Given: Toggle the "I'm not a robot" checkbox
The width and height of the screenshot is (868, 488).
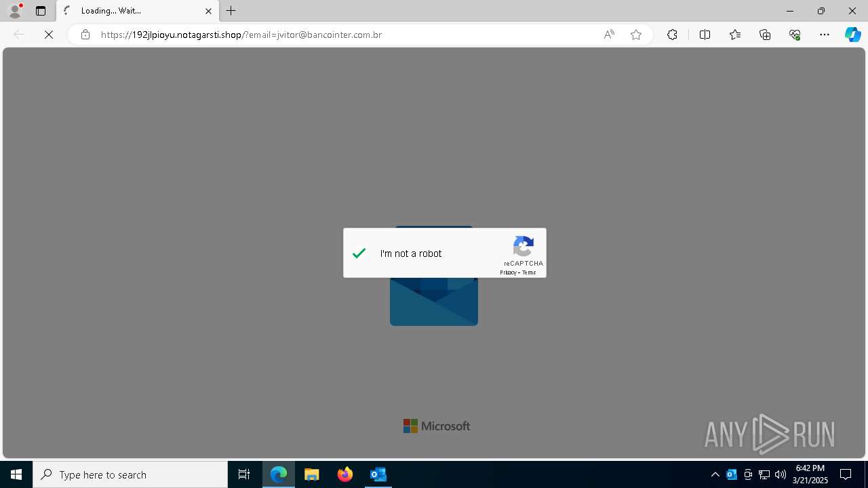Looking at the screenshot, I should click(359, 253).
